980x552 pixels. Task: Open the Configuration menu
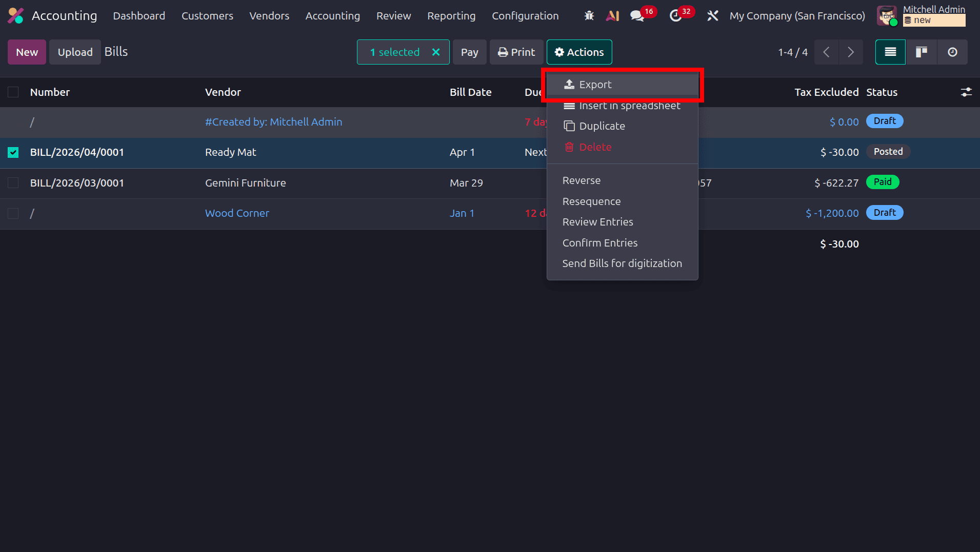point(525,16)
